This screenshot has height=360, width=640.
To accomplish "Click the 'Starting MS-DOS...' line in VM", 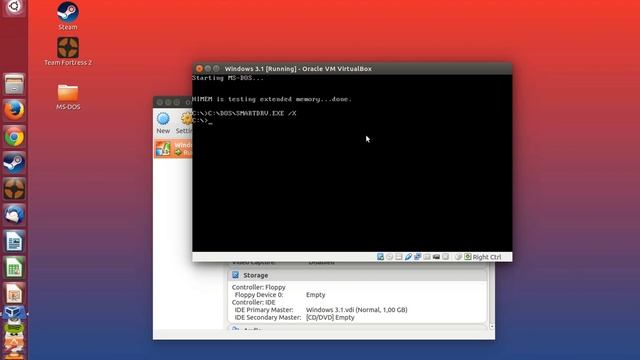I will 228,78.
